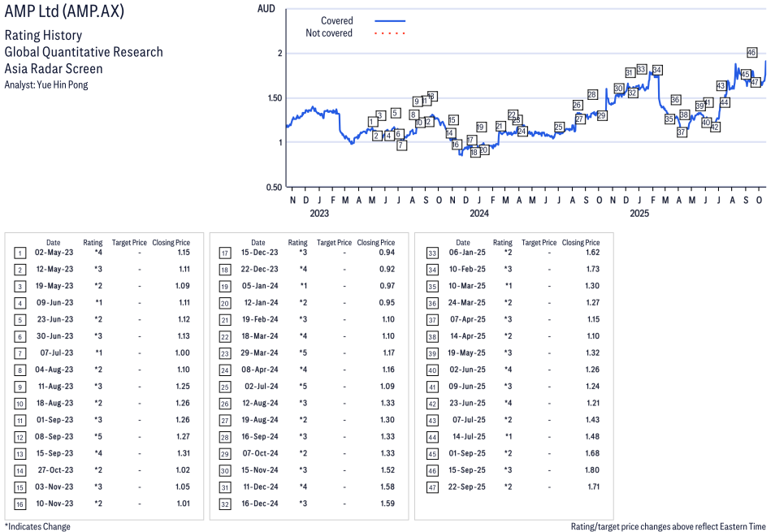Click the 2024 year label on the axis

coord(478,214)
